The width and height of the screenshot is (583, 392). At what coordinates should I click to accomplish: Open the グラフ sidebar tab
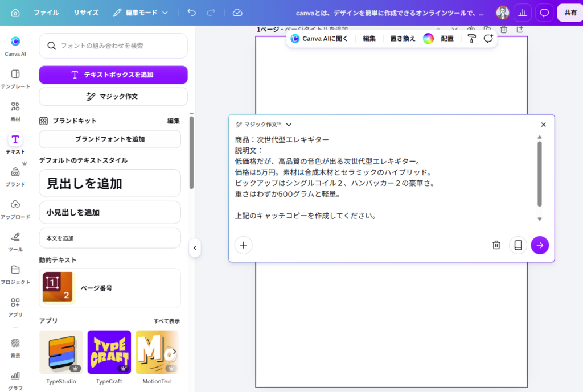click(15, 381)
